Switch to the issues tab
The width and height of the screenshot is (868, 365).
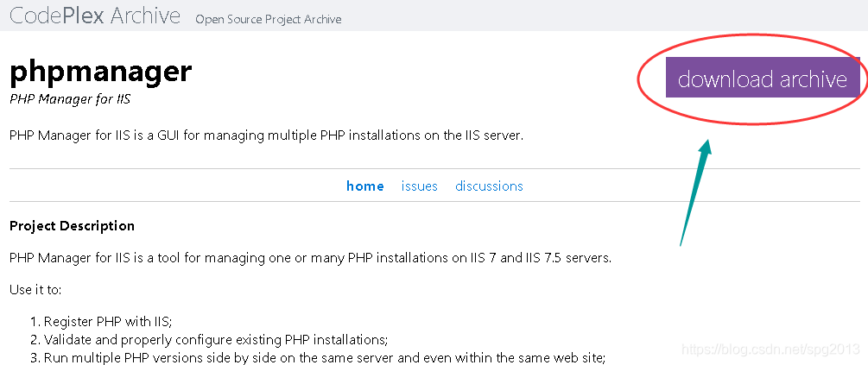[419, 186]
